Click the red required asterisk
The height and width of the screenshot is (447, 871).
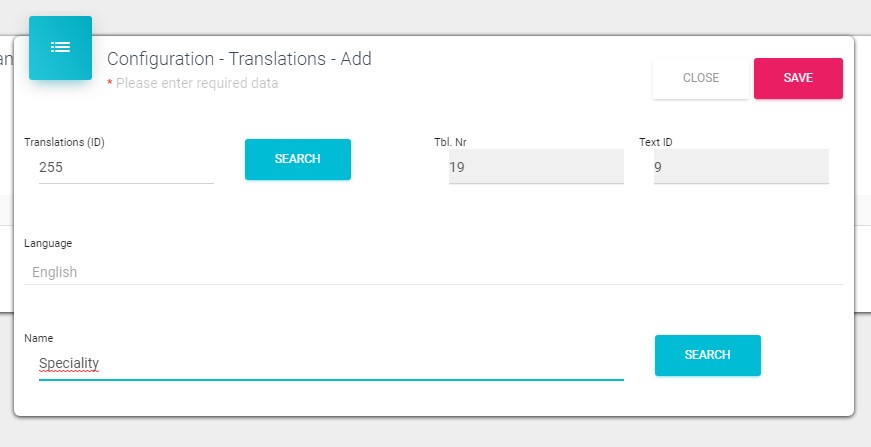(110, 83)
